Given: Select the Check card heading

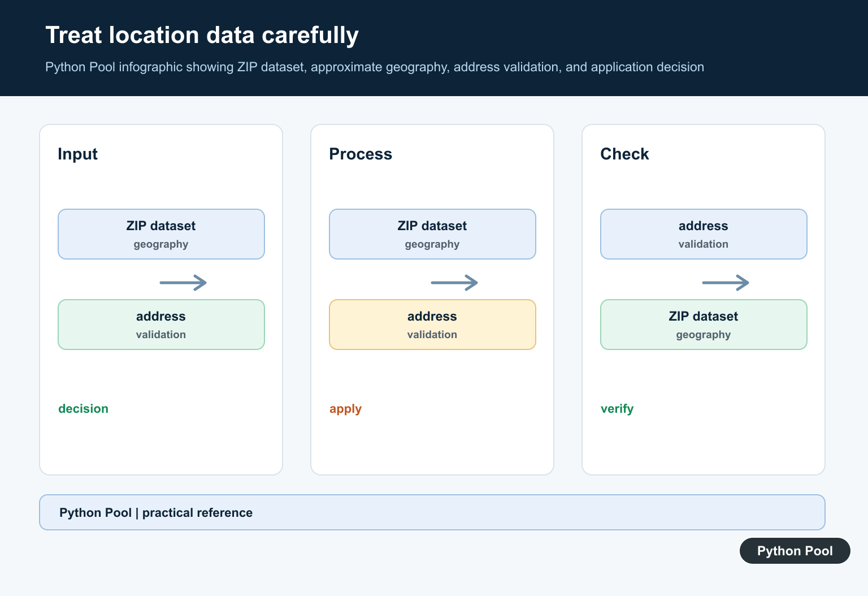Looking at the screenshot, I should (624, 154).
